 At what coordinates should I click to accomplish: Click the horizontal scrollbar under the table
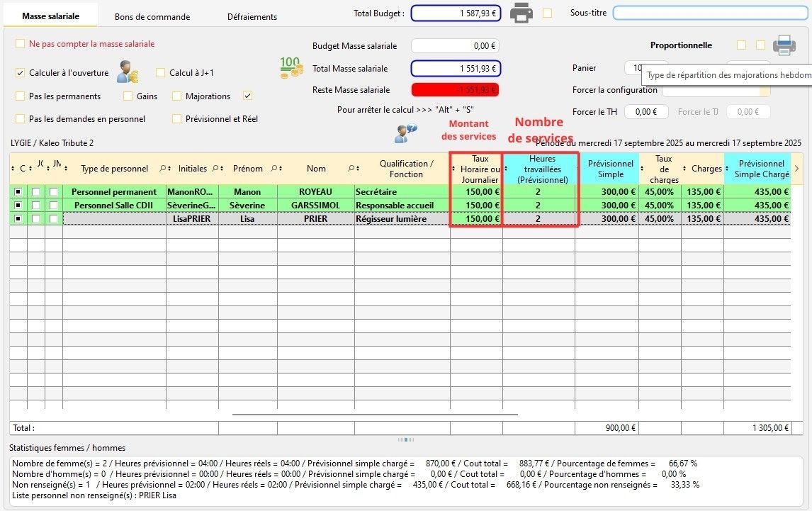coord(375,414)
